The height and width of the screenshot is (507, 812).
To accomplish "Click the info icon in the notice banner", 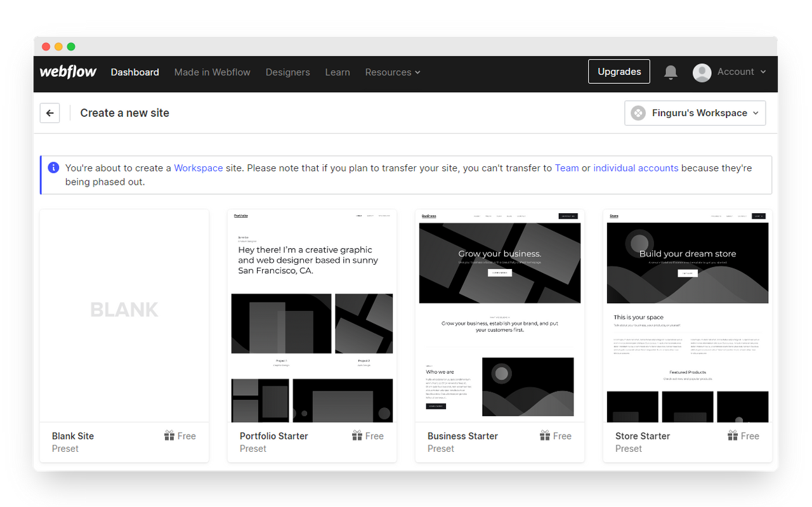I will pyautogui.click(x=53, y=168).
